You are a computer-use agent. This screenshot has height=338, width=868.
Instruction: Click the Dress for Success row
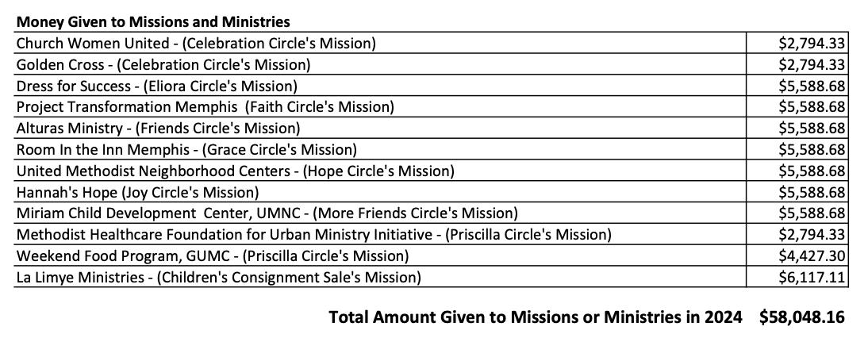click(157, 86)
